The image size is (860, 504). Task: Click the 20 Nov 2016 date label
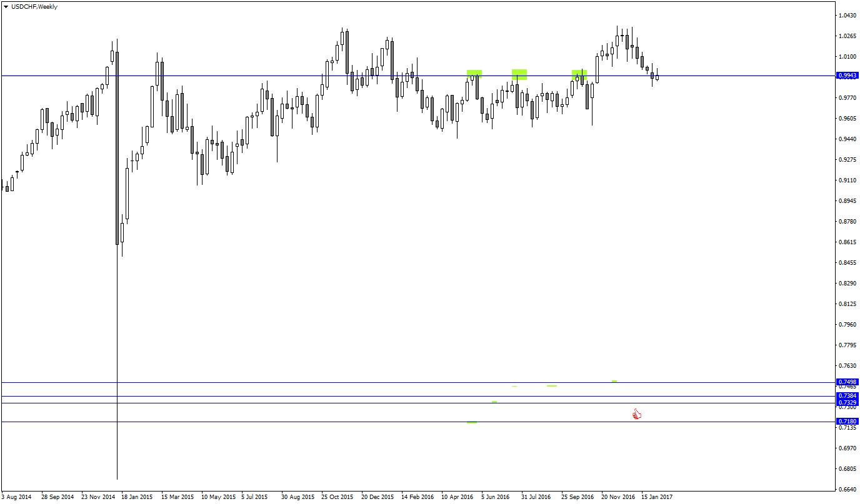click(618, 497)
